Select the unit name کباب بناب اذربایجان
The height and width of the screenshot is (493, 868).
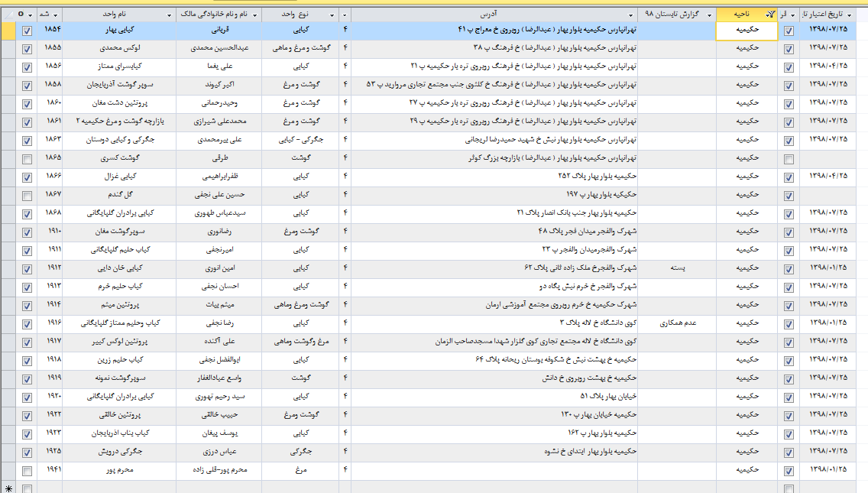click(x=119, y=433)
